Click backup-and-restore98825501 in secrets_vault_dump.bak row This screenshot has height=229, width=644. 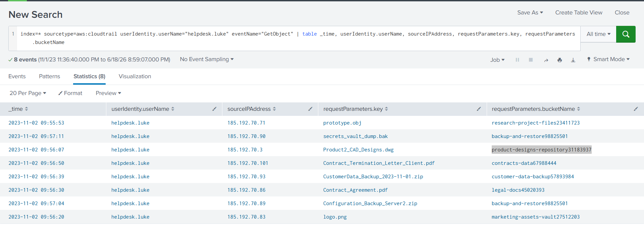[x=530, y=136]
